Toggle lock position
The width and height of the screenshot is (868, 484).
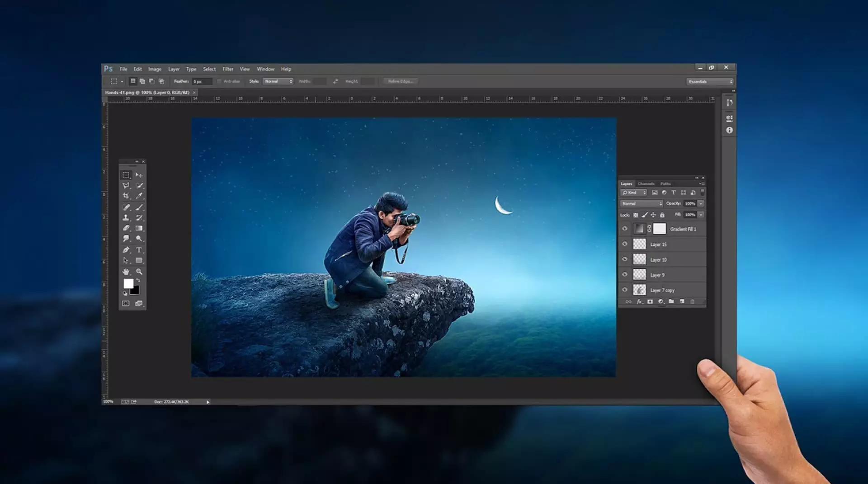coord(653,215)
